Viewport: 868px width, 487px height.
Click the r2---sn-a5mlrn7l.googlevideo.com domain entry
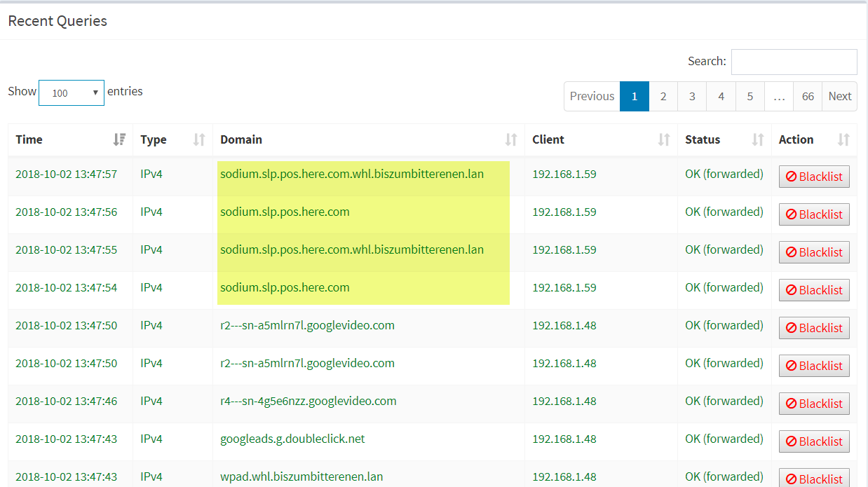pos(307,324)
